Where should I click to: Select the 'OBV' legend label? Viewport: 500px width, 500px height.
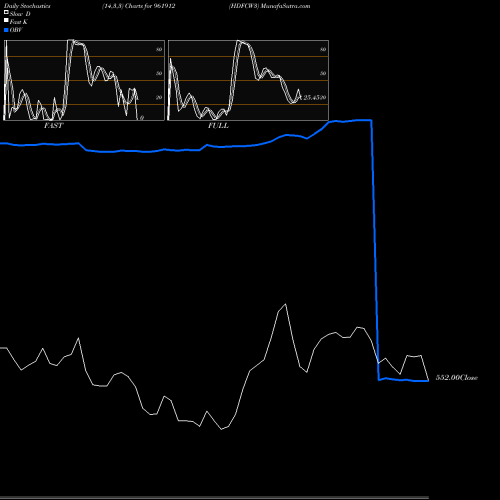click(x=16, y=30)
